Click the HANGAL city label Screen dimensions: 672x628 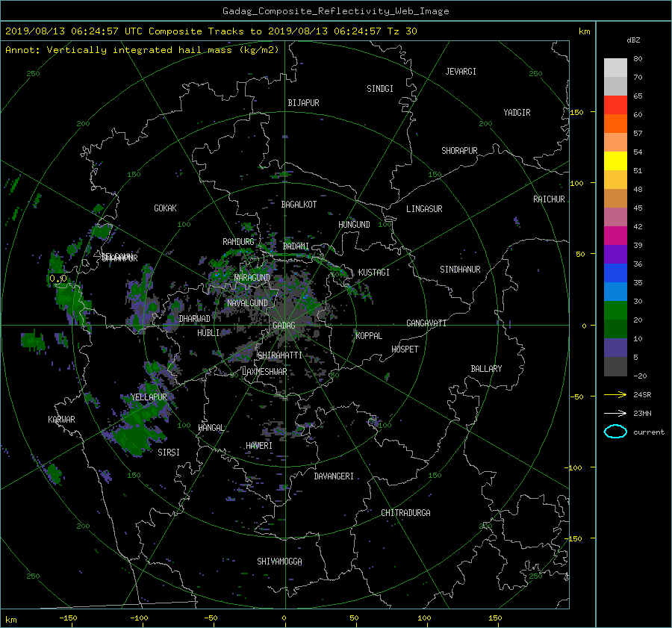pos(211,428)
